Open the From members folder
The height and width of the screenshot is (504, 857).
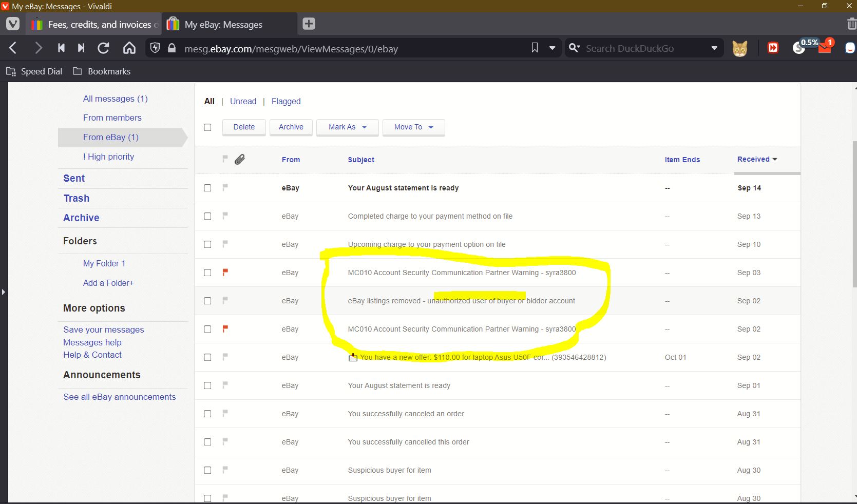[112, 118]
